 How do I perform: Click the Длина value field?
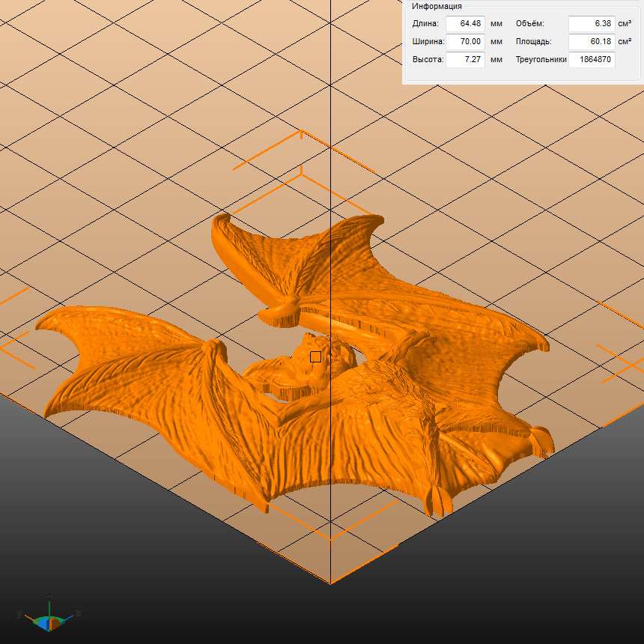[465, 24]
